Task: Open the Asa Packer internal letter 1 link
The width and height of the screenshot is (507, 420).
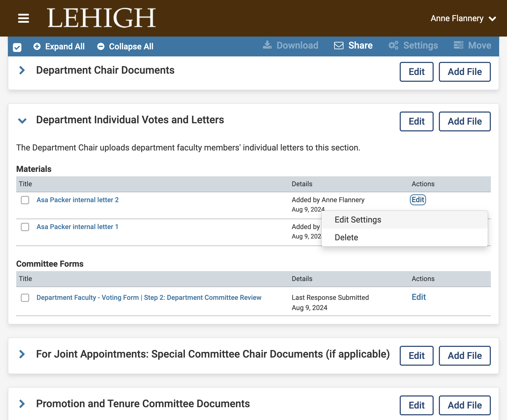Action: (77, 227)
